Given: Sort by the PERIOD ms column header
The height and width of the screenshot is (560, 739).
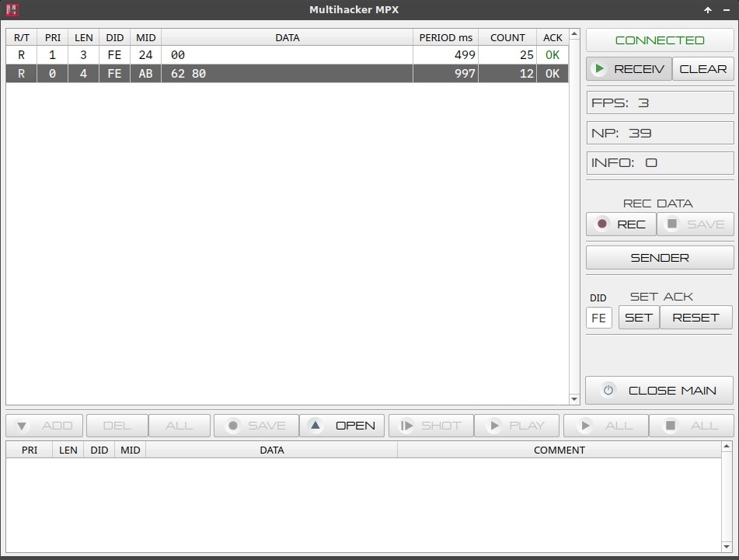Looking at the screenshot, I should coord(445,37).
